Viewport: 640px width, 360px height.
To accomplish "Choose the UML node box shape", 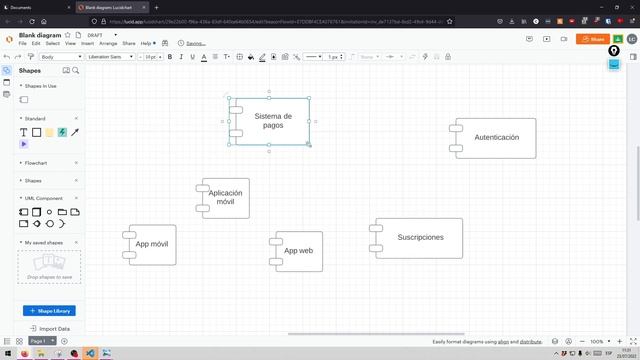I will (36, 212).
